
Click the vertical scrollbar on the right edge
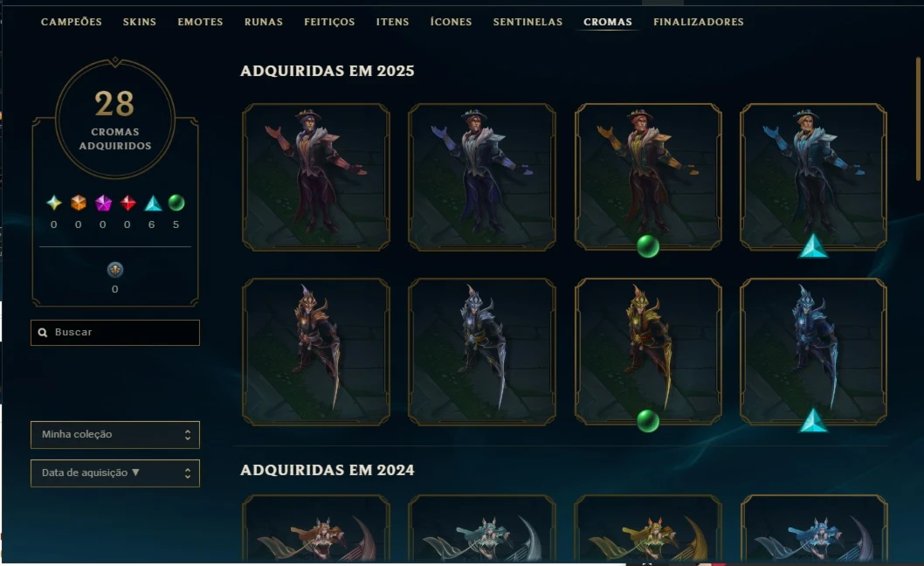pos(918,119)
